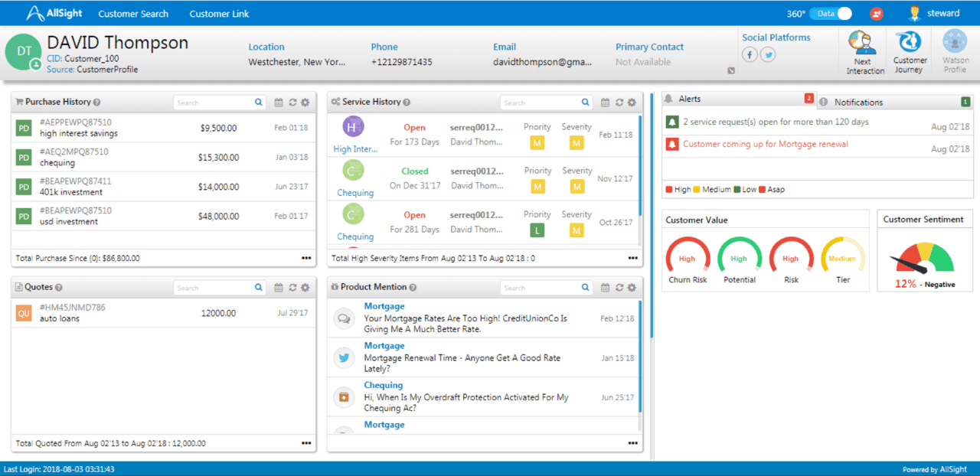The width and height of the screenshot is (980, 476).
Task: Click the Quotes search input field
Action: point(214,288)
